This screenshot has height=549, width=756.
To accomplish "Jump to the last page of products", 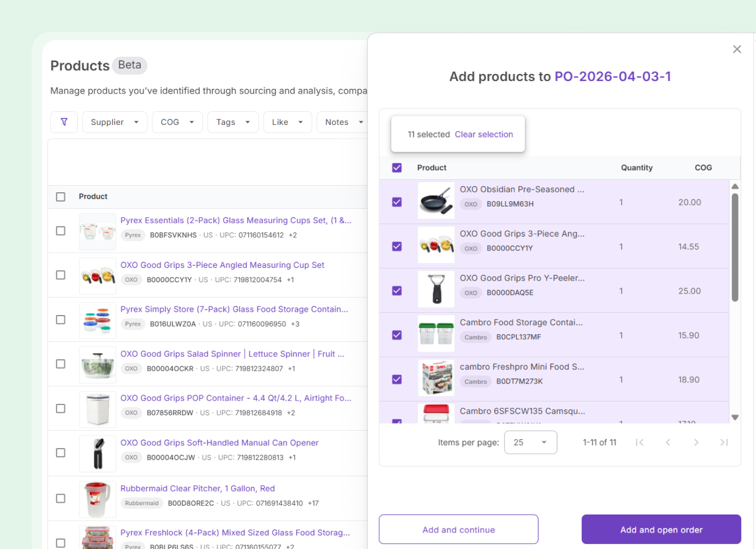I will [724, 442].
